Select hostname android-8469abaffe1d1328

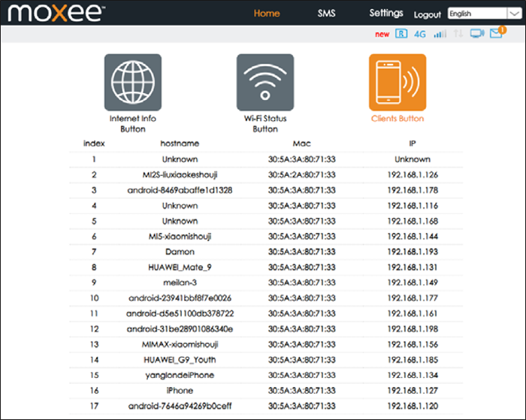(x=180, y=190)
